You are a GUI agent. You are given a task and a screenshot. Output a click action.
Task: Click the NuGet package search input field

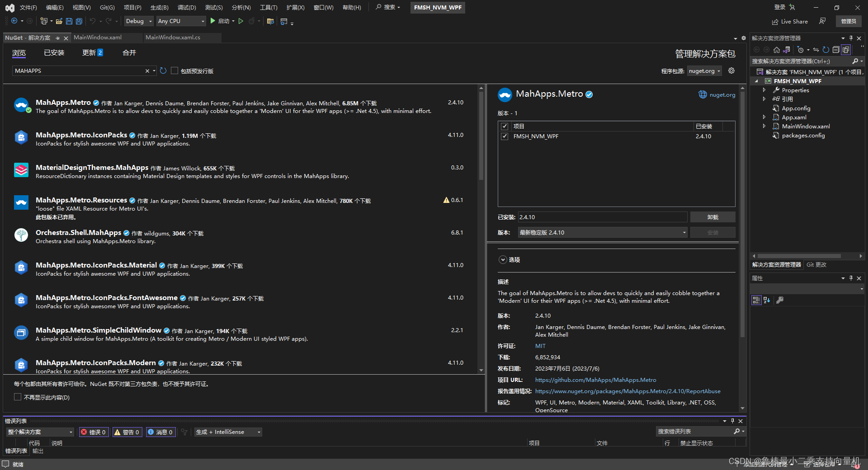click(x=78, y=71)
